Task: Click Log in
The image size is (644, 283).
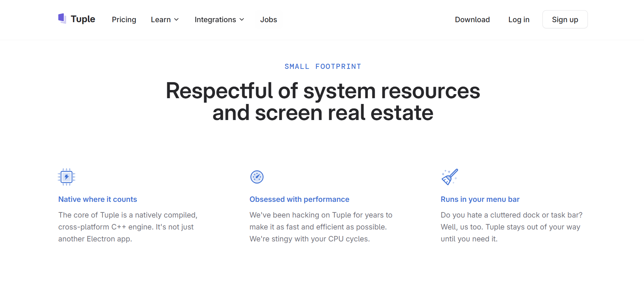Action: tap(519, 20)
